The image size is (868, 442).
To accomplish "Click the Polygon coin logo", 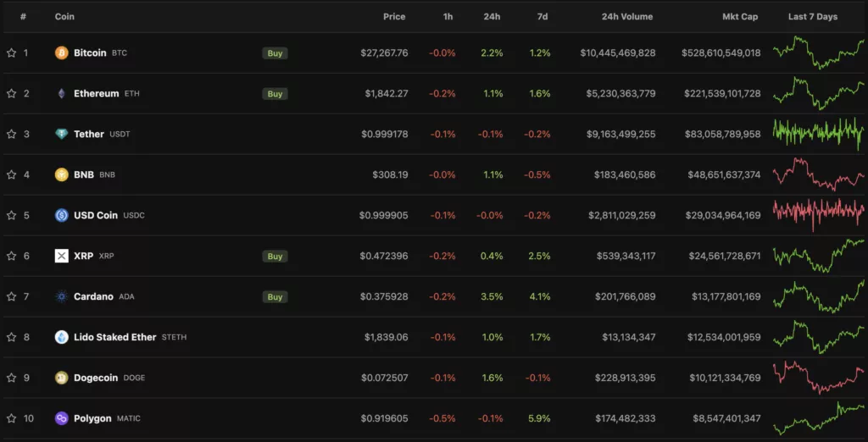I will tap(61, 418).
